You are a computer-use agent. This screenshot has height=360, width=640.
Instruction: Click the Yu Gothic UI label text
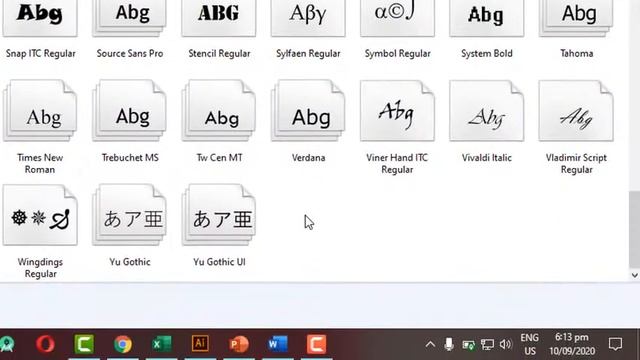coord(219,262)
